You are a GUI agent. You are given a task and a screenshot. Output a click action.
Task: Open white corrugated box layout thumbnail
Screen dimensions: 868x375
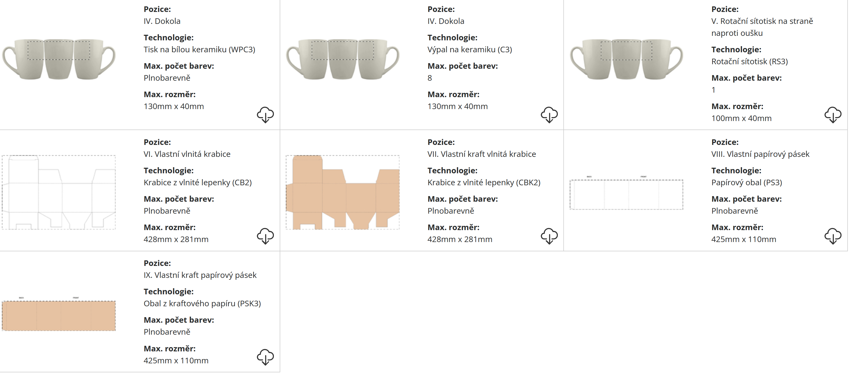pos(59,192)
